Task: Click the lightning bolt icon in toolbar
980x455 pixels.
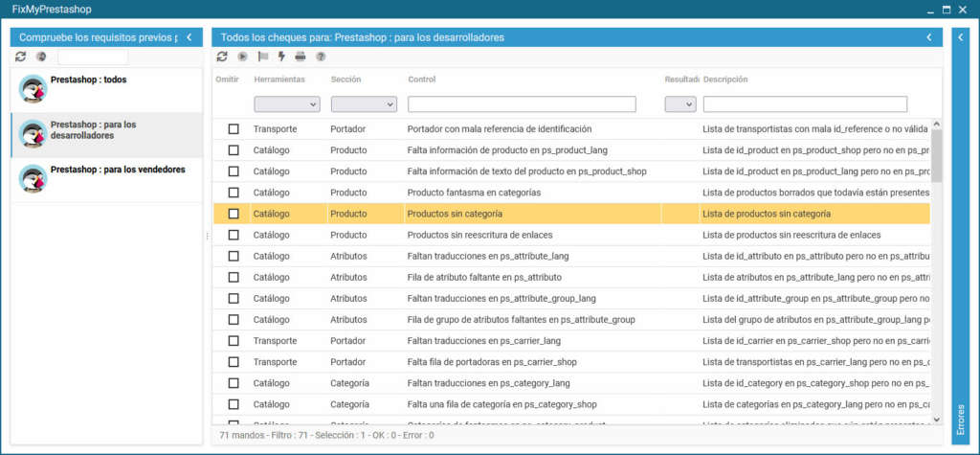Action: [281, 57]
